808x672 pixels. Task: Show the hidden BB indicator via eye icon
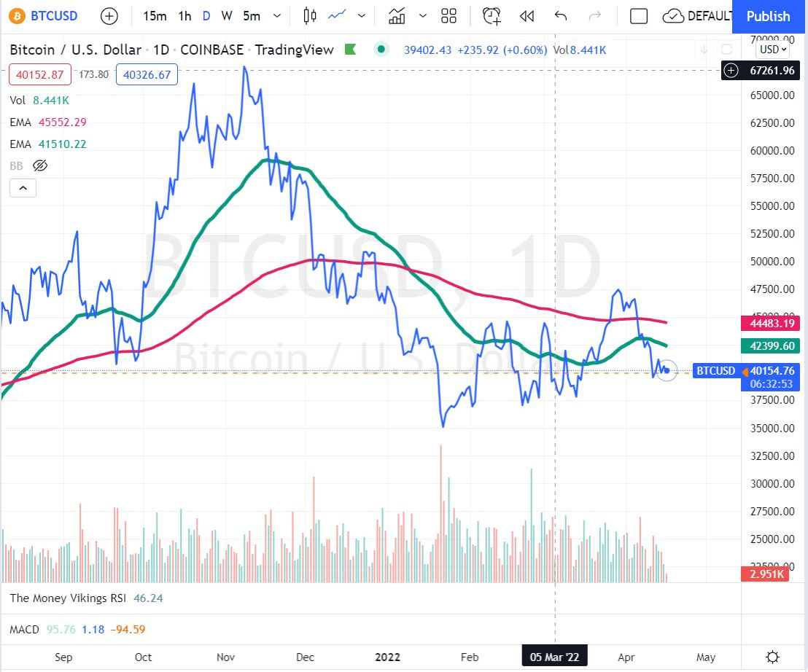[x=39, y=165]
